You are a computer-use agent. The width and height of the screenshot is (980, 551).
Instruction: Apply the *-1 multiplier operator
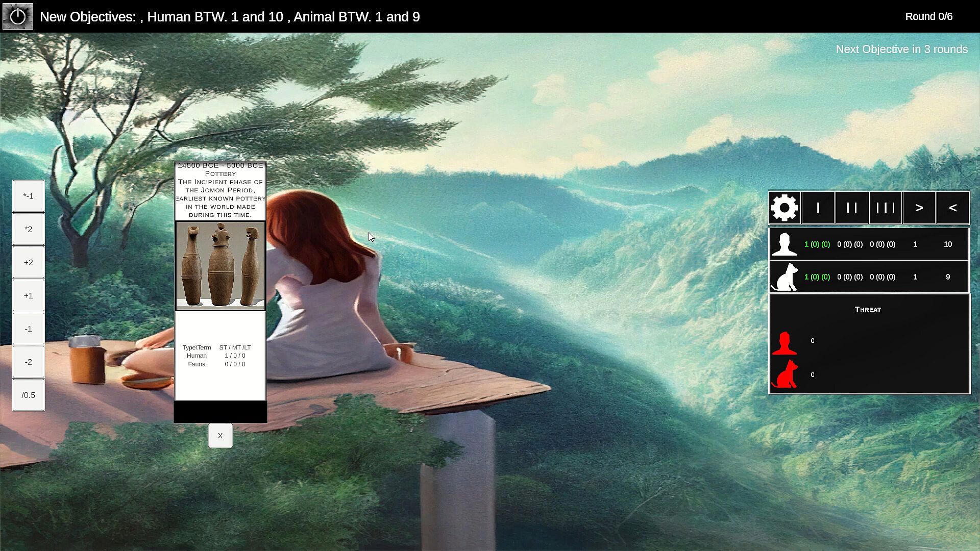coord(29,196)
